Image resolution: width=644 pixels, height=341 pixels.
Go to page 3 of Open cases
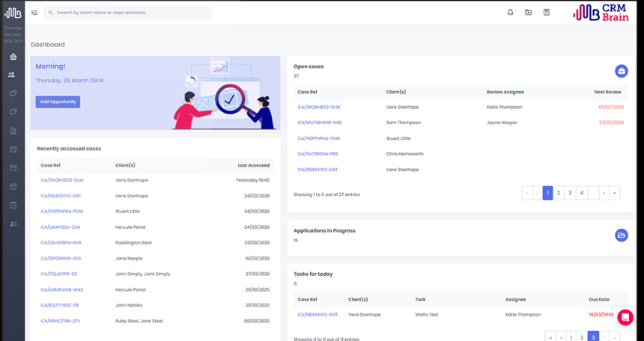click(x=570, y=193)
